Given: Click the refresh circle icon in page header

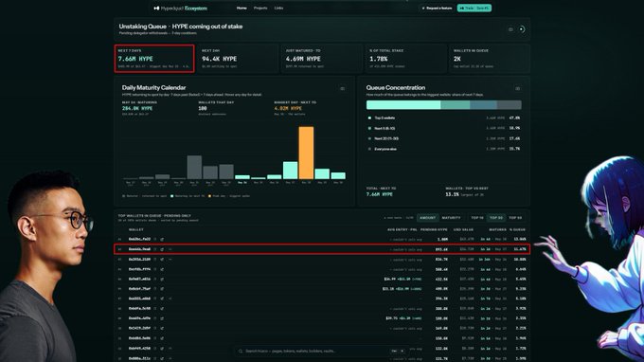Looking at the screenshot, I should (x=522, y=29).
